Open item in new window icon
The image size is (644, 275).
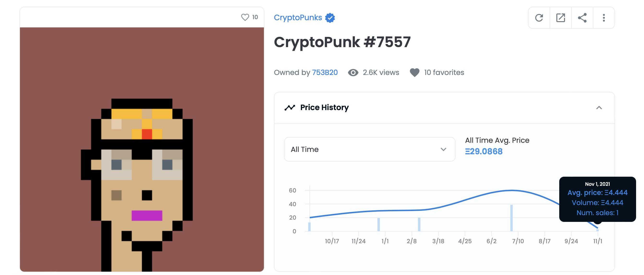coord(560,18)
